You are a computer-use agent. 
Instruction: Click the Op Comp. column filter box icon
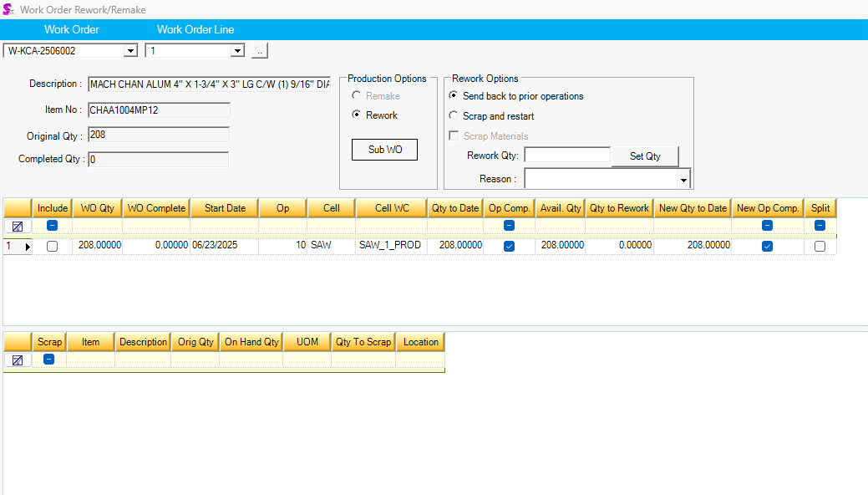(x=509, y=226)
